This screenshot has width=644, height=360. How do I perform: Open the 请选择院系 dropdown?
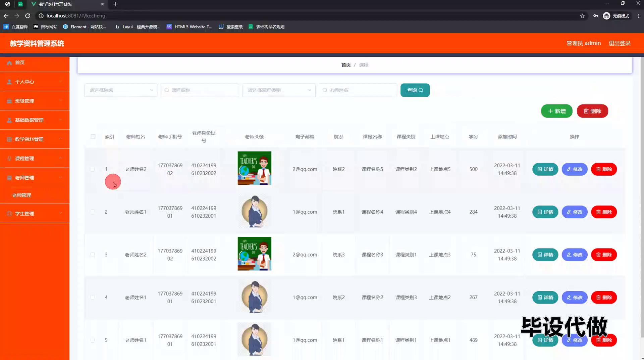click(120, 90)
